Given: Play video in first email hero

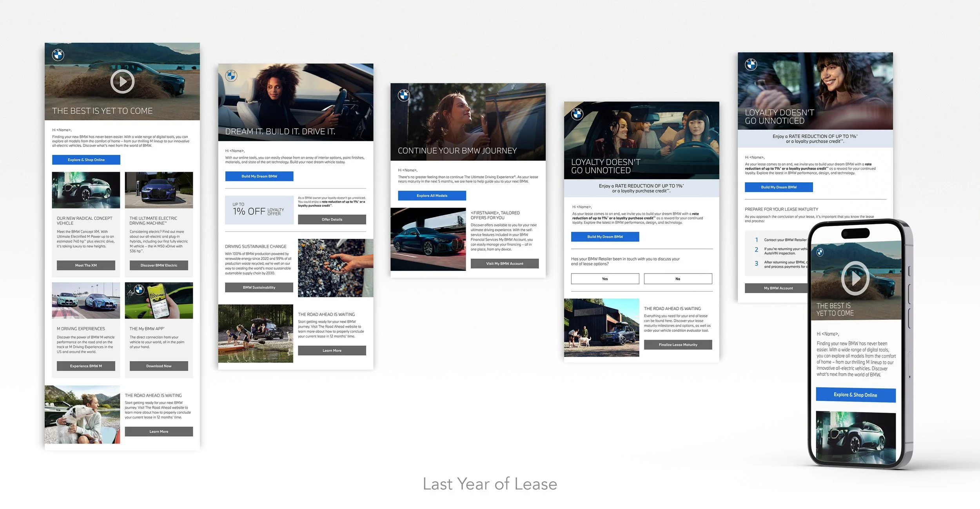Looking at the screenshot, I should pos(122,82).
